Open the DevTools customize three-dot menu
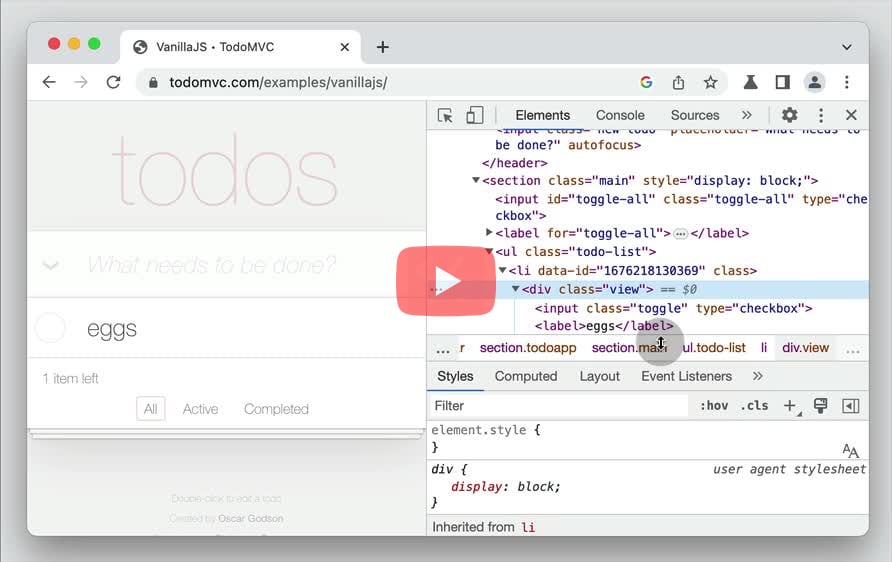Screen dimensions: 892x562 pyautogui.click(x=820, y=115)
